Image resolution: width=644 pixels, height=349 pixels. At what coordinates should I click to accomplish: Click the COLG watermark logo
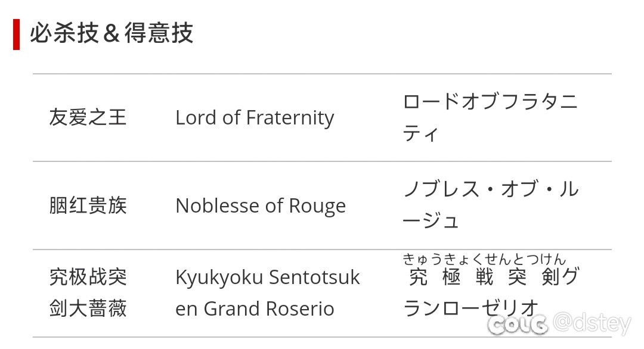click(518, 326)
